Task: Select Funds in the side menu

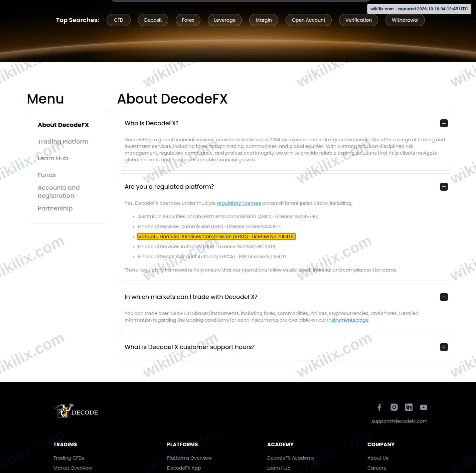Action: pos(47,175)
